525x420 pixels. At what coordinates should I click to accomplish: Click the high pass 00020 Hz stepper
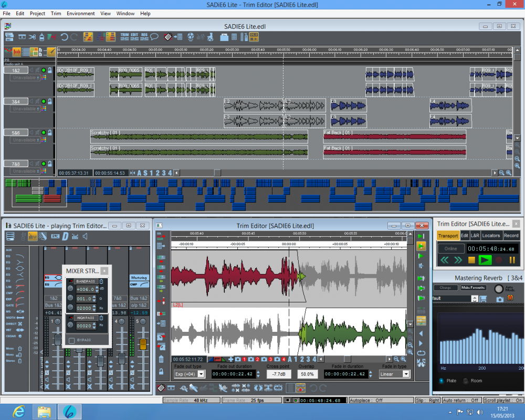click(94, 325)
